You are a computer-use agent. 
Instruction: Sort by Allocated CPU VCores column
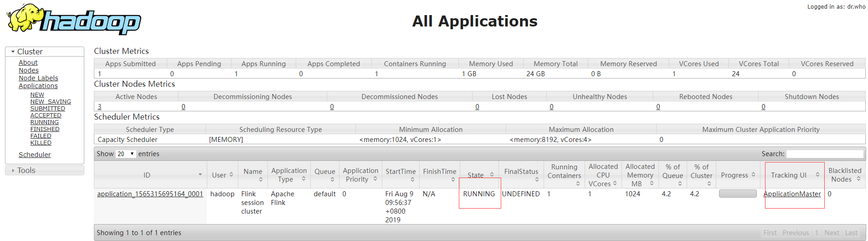point(603,175)
